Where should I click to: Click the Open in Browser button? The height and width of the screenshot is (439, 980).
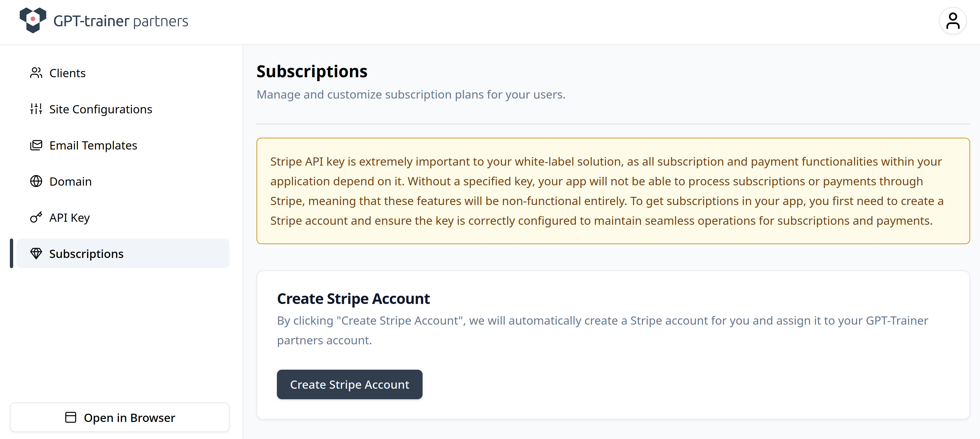tap(129, 417)
